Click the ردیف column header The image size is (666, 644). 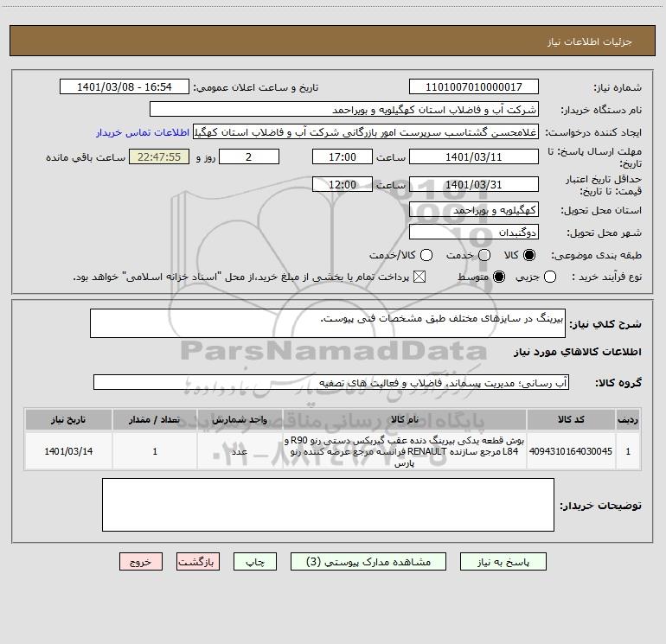[x=628, y=419]
